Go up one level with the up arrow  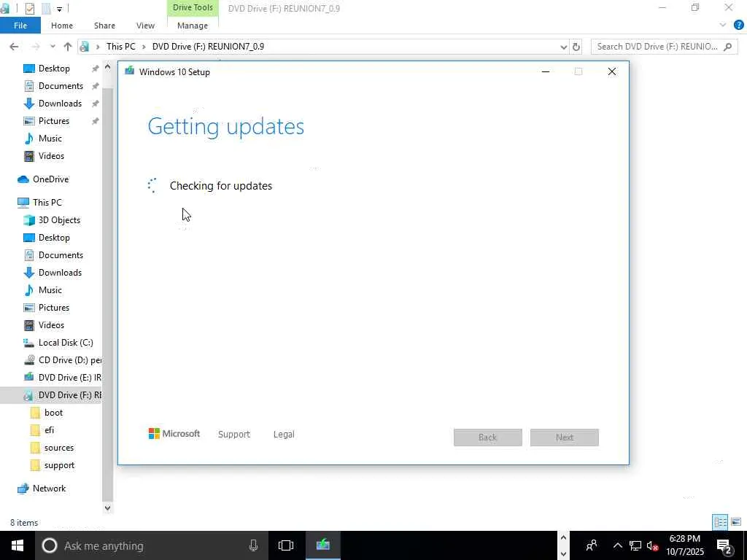pyautogui.click(x=68, y=47)
